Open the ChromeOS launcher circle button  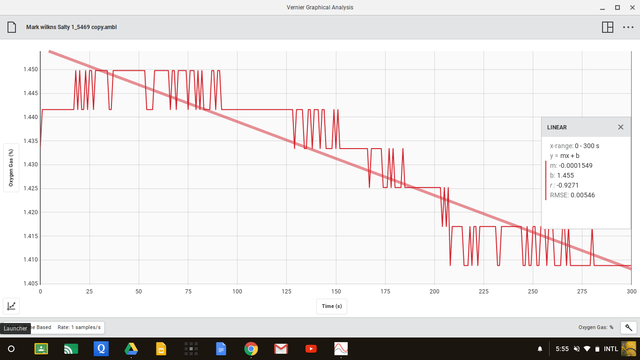[x=11, y=349]
